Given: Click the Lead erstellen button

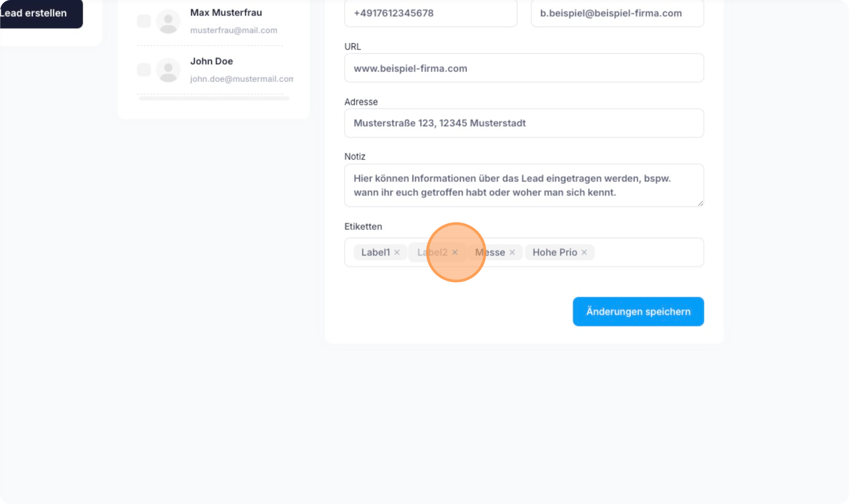Looking at the screenshot, I should (x=37, y=14).
